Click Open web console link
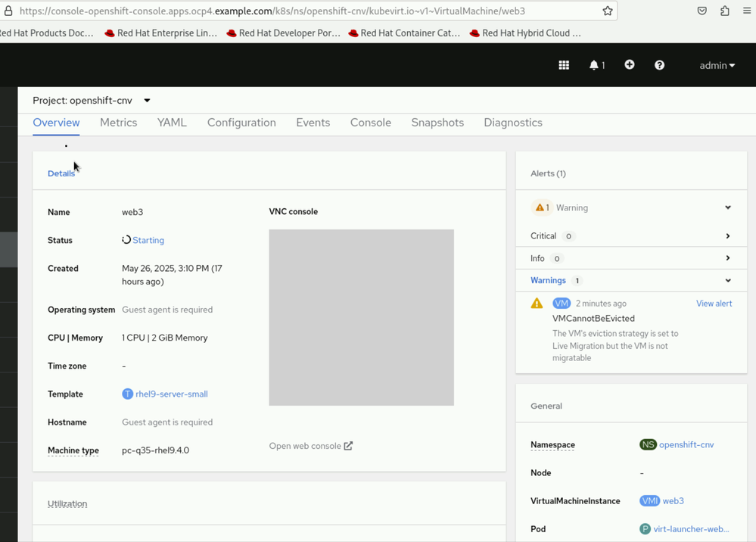The height and width of the screenshot is (542, 756). (310, 446)
